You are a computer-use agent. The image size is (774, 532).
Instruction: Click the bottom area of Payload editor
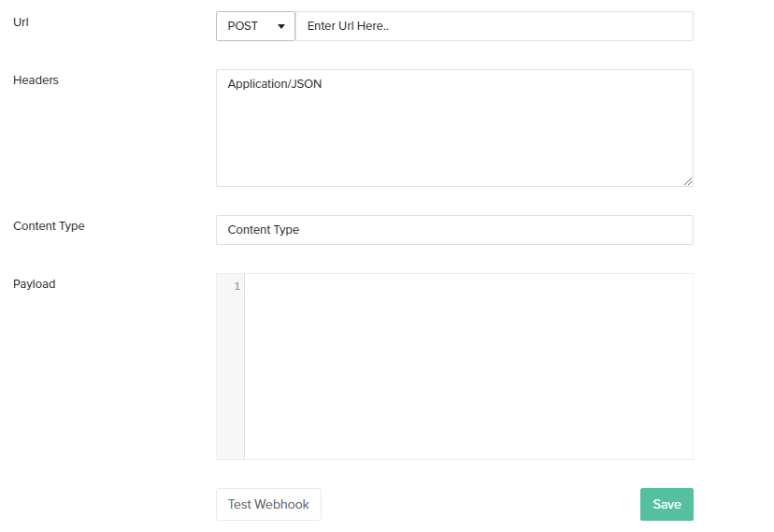tap(467, 444)
